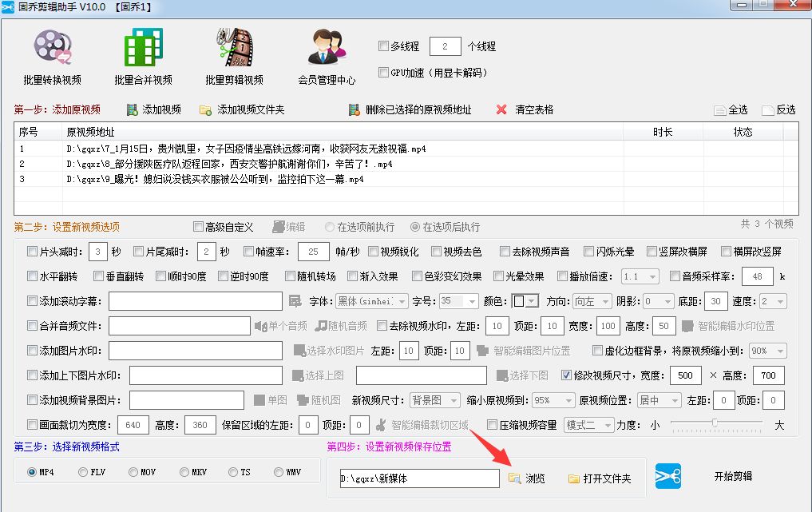
Task: Click the 随机音频 music note icon
Action: click(321, 326)
